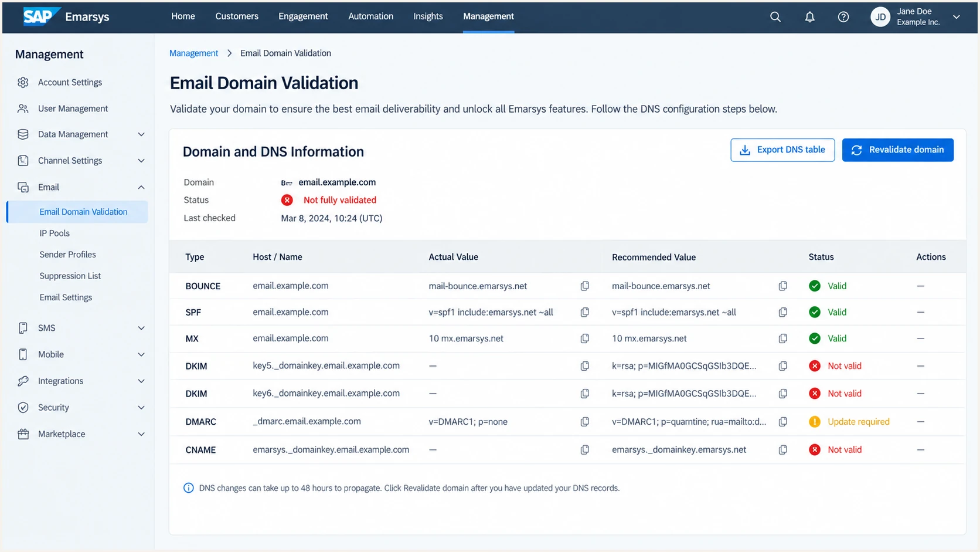
Task: Copy recommended value of SPF record
Action: [783, 313]
